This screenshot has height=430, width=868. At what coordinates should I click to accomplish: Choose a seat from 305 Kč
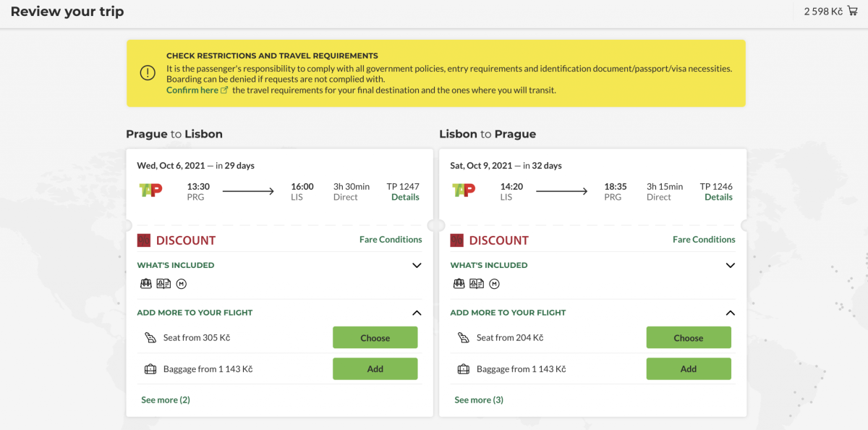click(x=375, y=337)
